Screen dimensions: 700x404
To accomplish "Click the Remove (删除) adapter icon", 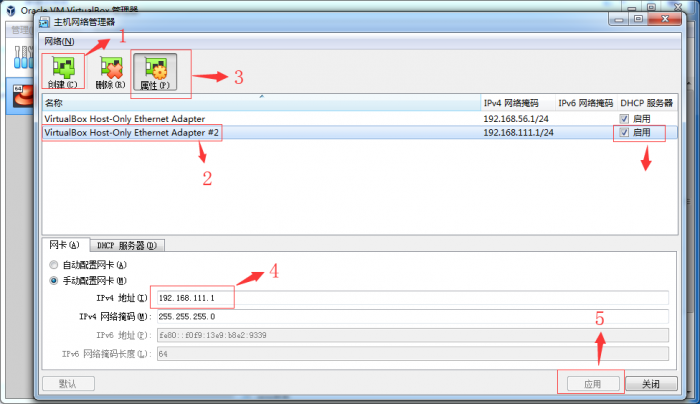I will coord(111,71).
